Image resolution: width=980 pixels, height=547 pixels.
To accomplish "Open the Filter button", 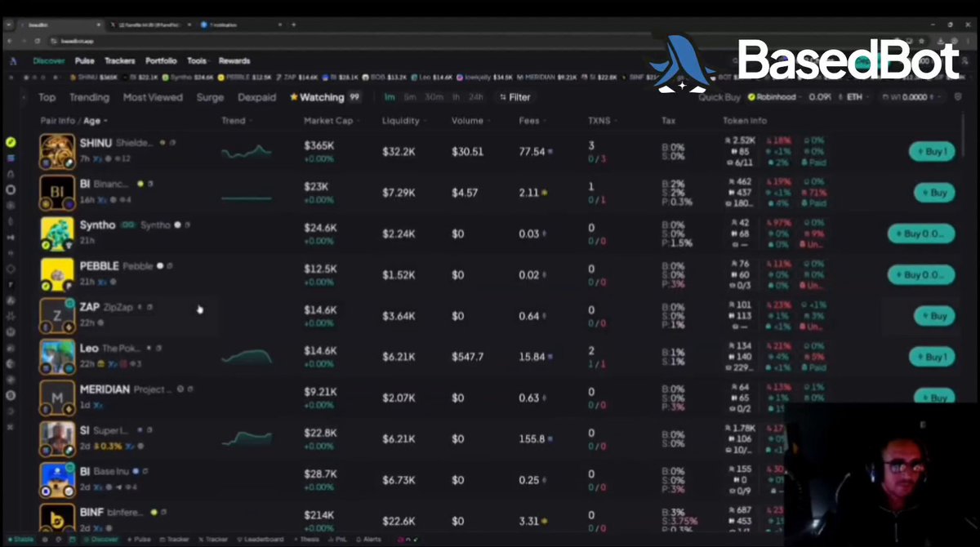I will coord(514,97).
